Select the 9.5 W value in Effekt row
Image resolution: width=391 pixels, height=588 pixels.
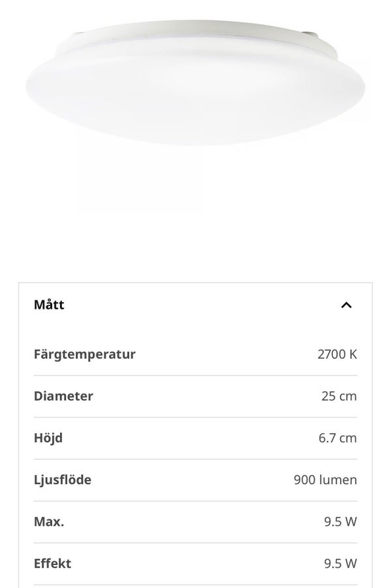341,564
